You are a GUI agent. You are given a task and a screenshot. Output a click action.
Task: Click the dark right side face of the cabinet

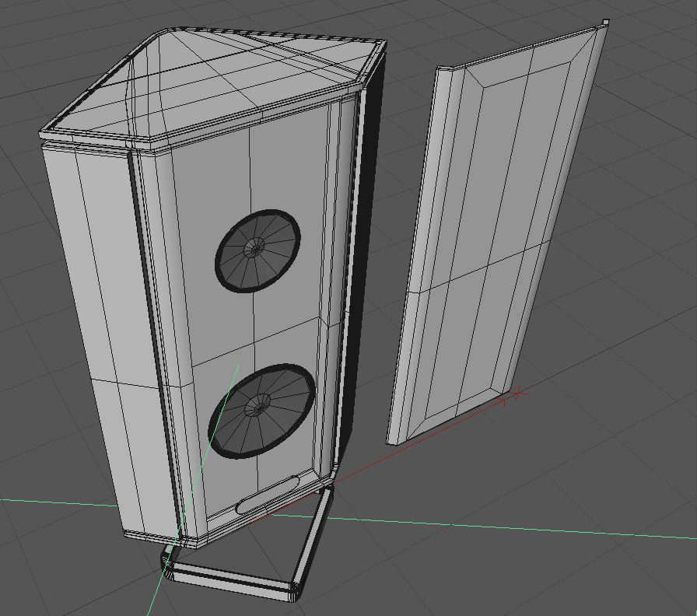[360, 267]
